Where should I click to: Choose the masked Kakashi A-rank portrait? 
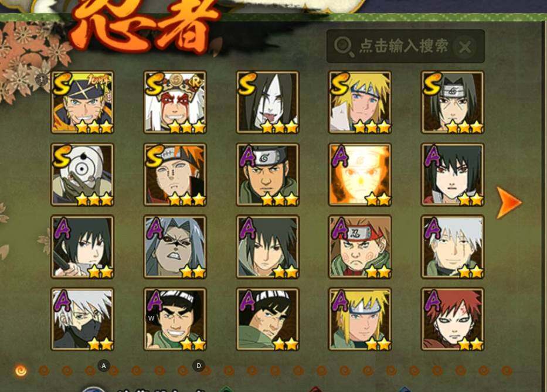point(82,319)
